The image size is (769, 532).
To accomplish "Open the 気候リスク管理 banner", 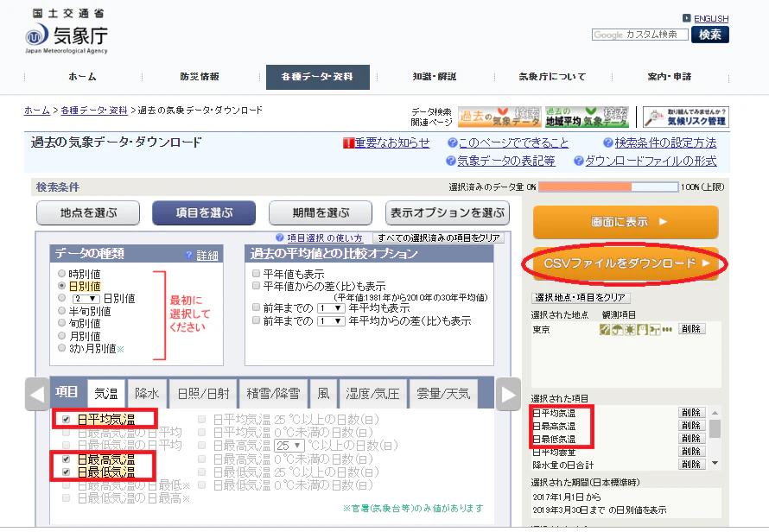I will (686, 117).
